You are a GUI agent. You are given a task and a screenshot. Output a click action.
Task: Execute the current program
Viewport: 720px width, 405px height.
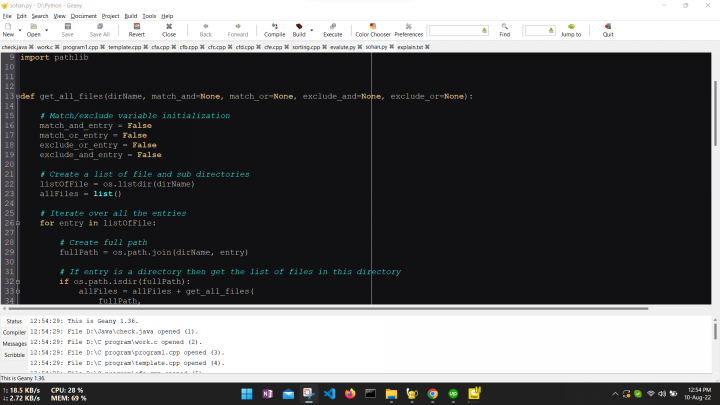click(332, 30)
